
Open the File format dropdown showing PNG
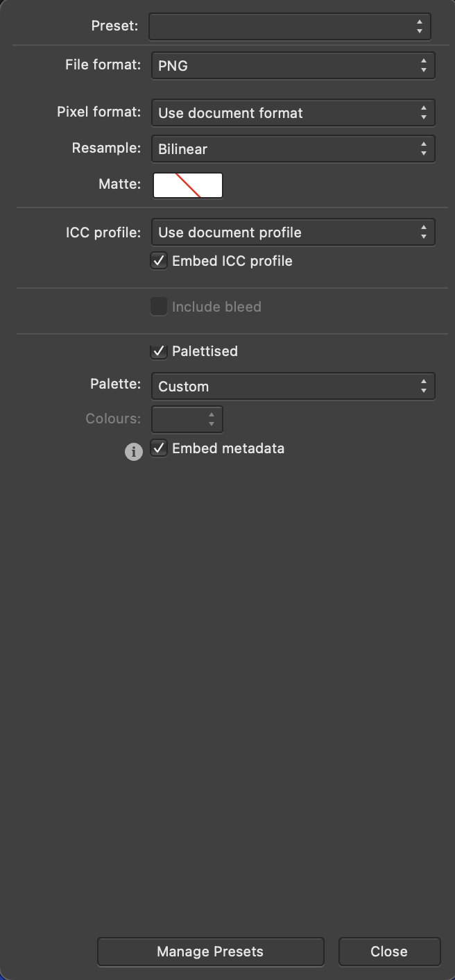click(293, 66)
